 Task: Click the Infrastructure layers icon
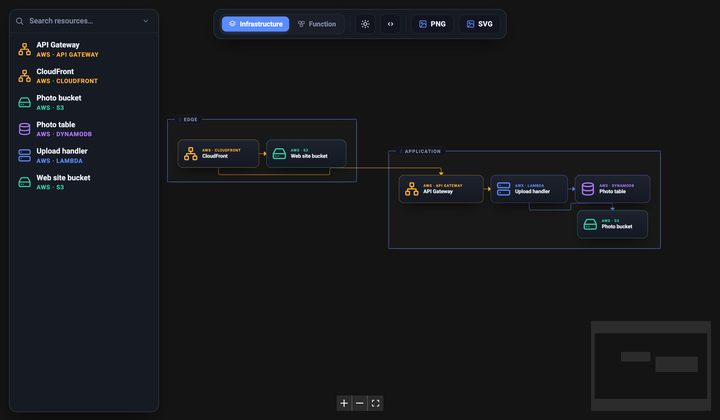tap(232, 24)
